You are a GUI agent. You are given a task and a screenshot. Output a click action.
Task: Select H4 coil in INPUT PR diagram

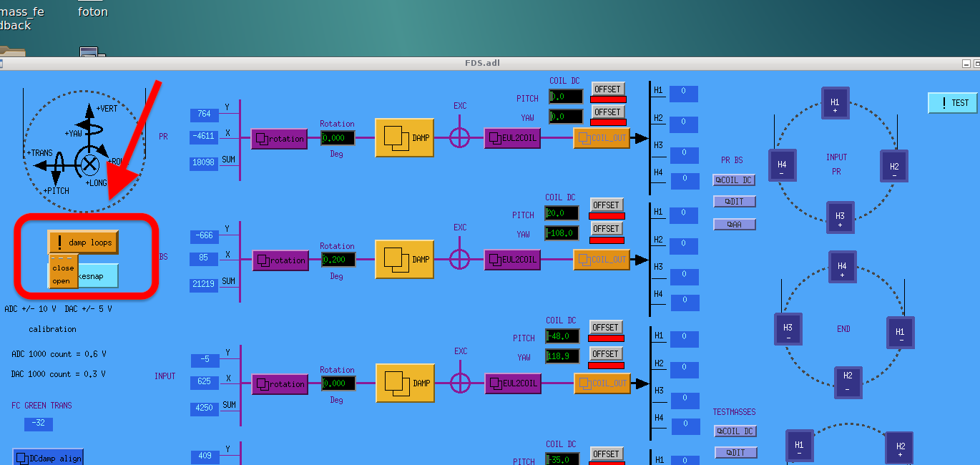point(782,167)
